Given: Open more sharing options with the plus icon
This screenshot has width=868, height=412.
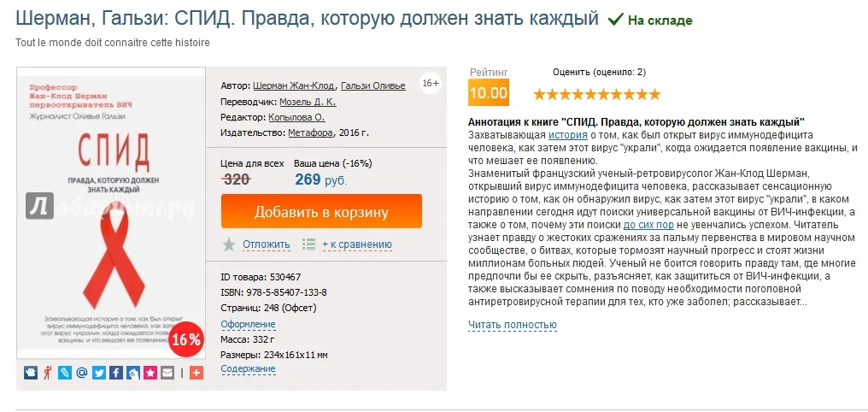Looking at the screenshot, I should [x=196, y=373].
